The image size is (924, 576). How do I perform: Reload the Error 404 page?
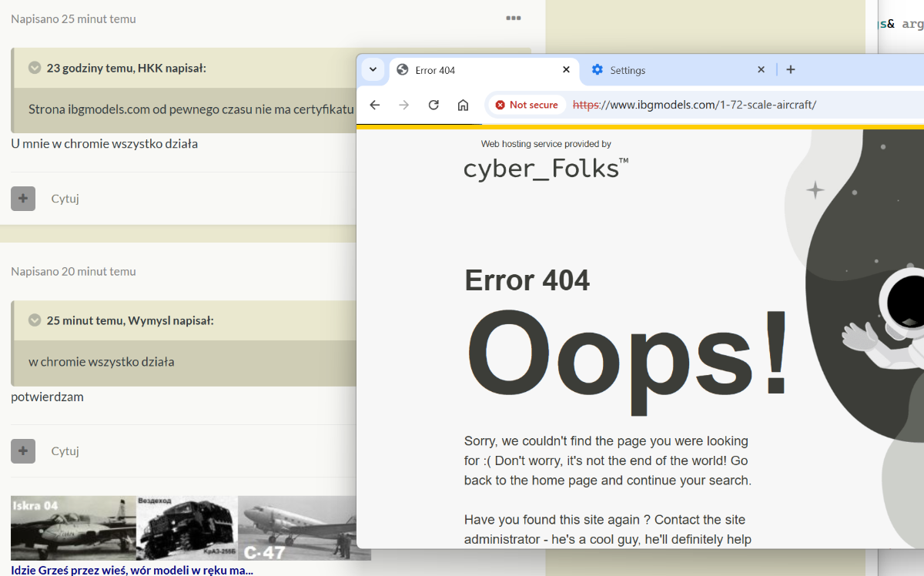point(434,105)
